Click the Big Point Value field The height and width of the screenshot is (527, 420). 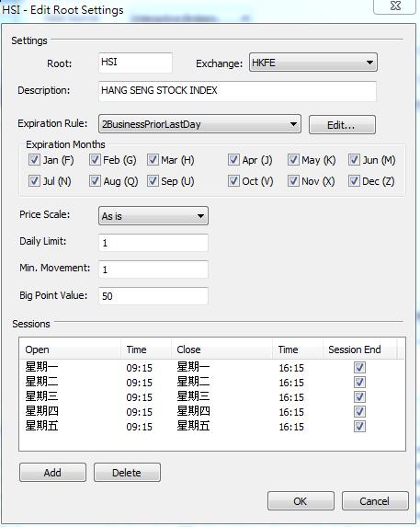point(153,296)
